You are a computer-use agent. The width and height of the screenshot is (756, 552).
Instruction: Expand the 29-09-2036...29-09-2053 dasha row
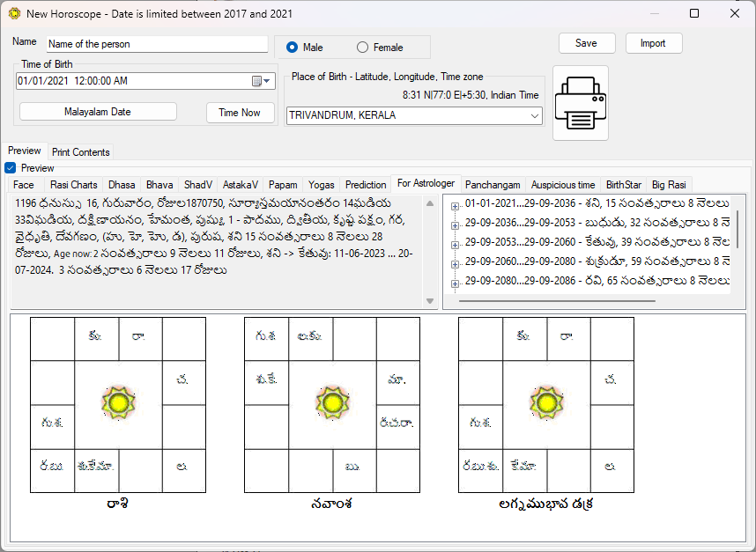[x=455, y=225]
